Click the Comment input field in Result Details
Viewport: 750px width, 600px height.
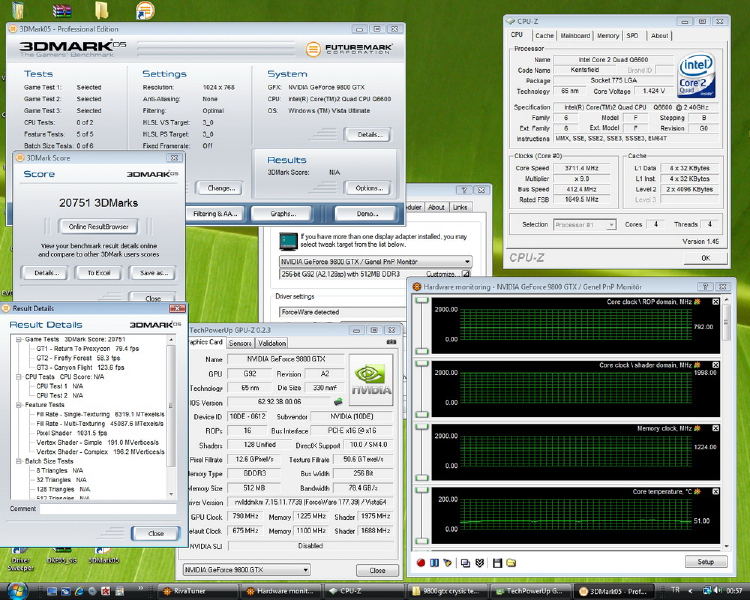tap(108, 509)
